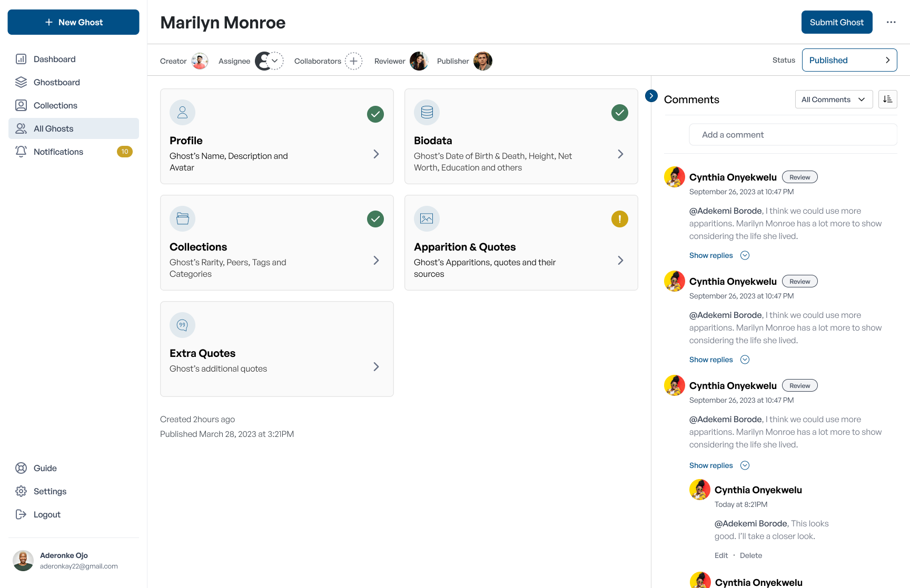Viewport: 910px width, 588px height.
Task: Click the Add a comment field
Action: coord(793,135)
